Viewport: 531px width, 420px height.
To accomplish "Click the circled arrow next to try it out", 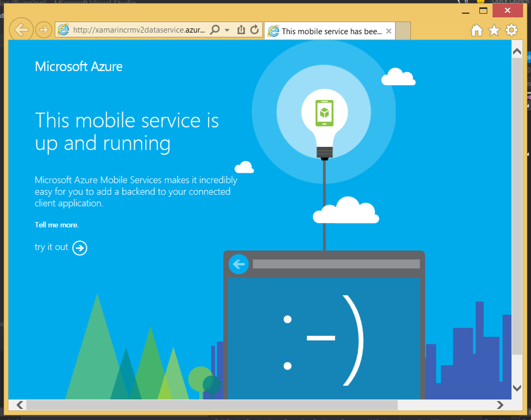I will coord(80,248).
